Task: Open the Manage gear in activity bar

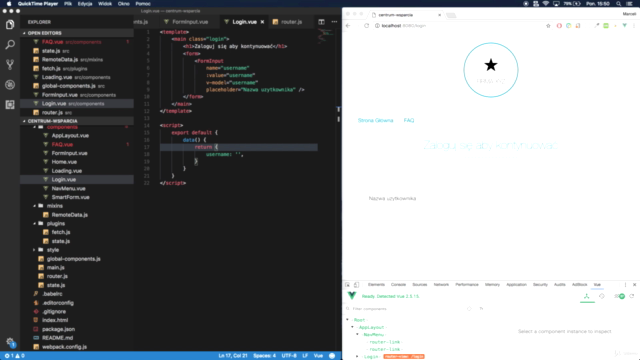Action: coord(10,342)
